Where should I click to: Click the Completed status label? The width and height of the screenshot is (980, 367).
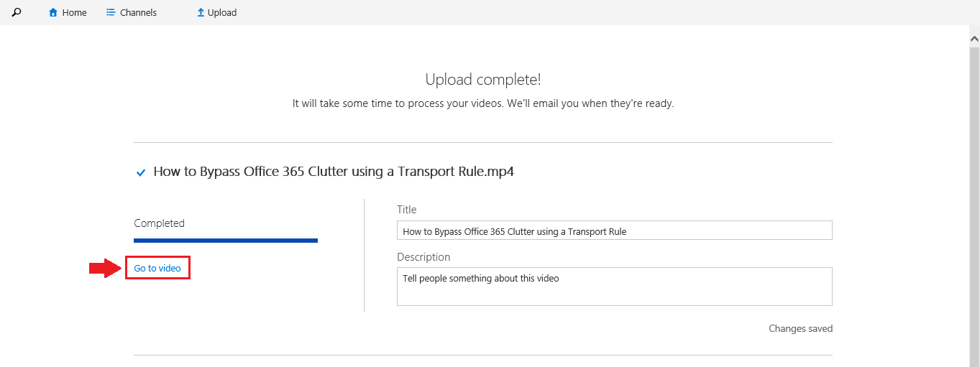159,223
